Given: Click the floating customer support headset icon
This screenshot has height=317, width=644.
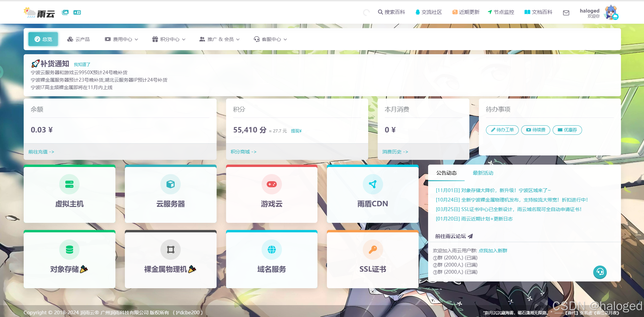Looking at the screenshot, I should coord(600,272).
